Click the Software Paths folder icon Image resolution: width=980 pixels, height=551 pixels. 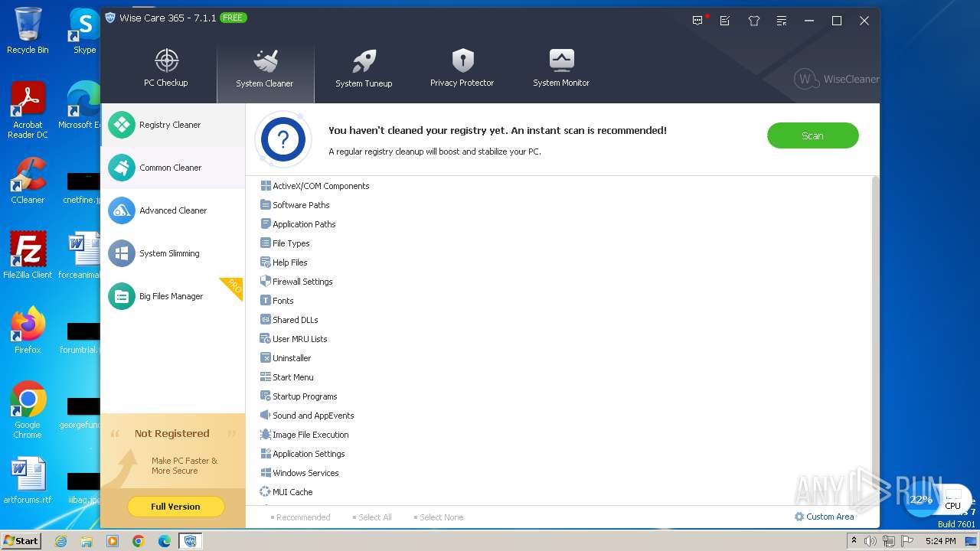(266, 205)
